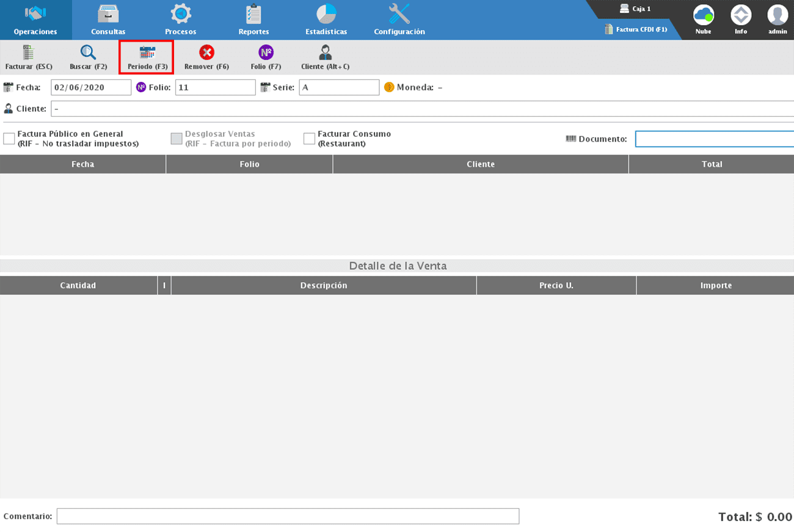
Task: Focus the Comentario text field
Action: [x=288, y=516]
